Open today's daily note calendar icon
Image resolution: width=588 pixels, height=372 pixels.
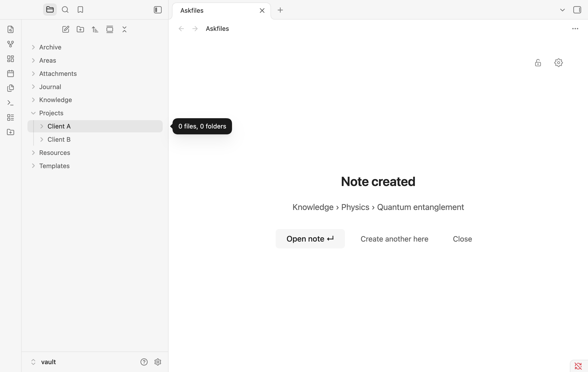point(11,73)
